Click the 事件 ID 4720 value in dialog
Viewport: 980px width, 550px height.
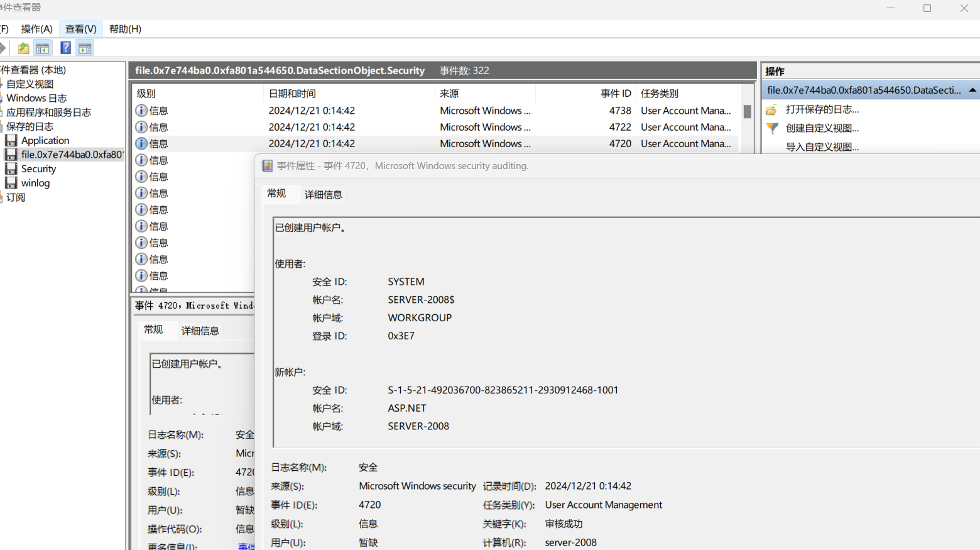[369, 505]
